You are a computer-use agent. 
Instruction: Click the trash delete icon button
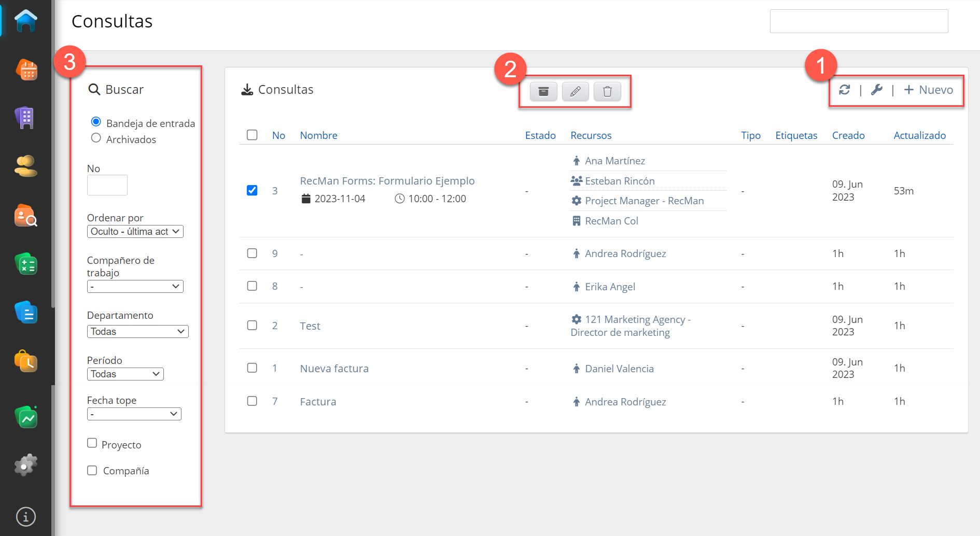click(x=607, y=92)
